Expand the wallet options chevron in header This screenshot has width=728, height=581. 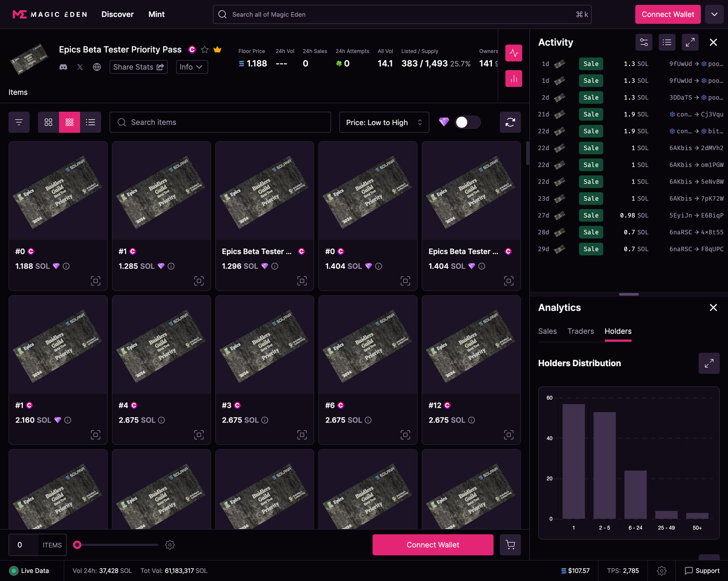714,15
